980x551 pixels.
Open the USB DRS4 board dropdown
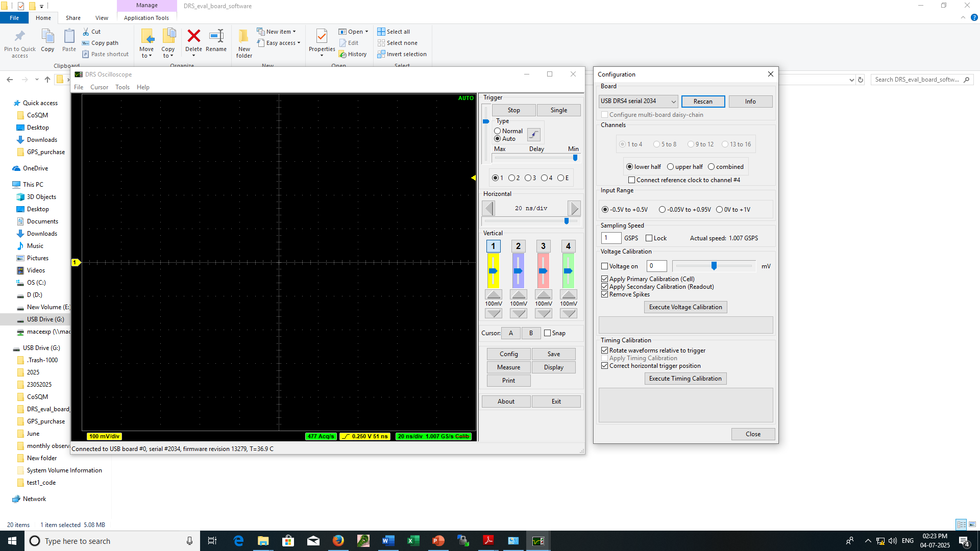pyautogui.click(x=638, y=101)
